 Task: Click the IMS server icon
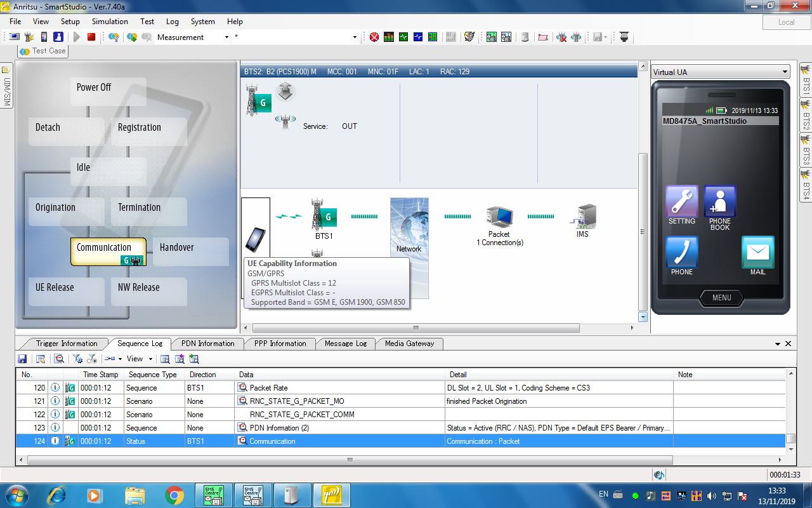582,217
